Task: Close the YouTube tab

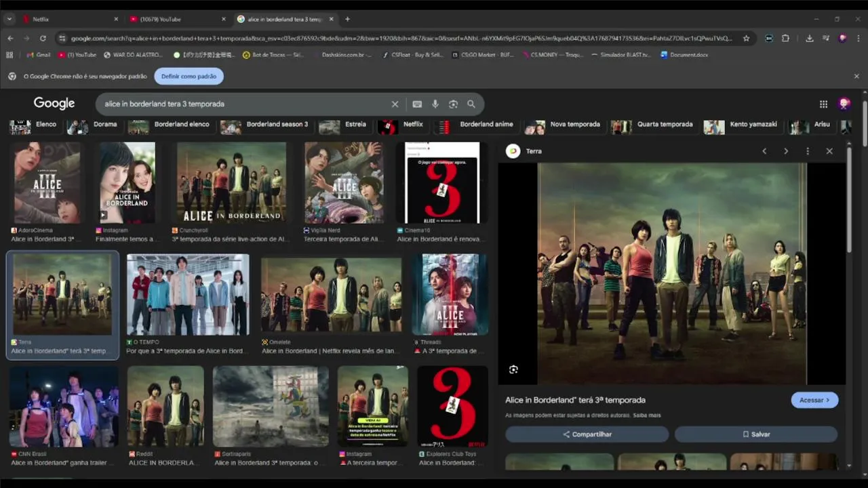Action: (224, 19)
